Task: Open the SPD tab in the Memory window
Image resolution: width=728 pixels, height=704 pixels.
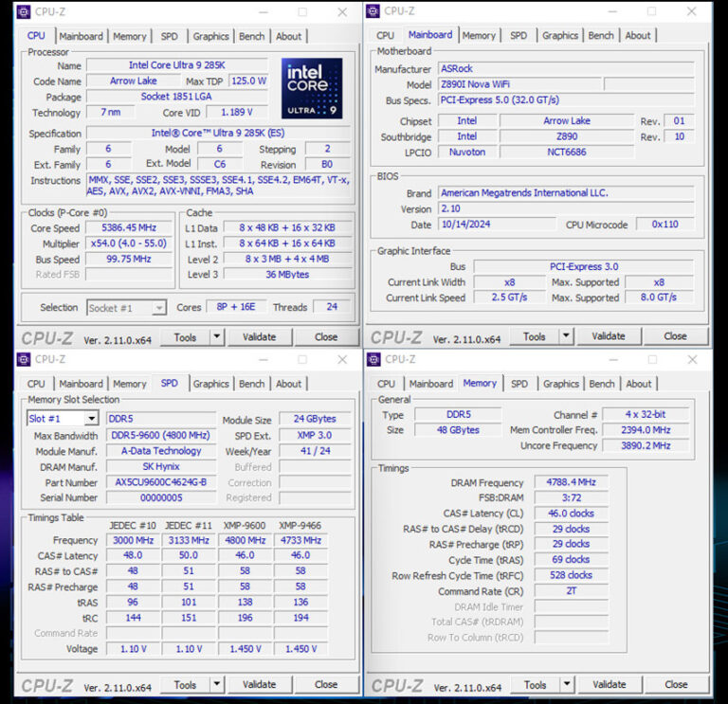Action: 519,384
